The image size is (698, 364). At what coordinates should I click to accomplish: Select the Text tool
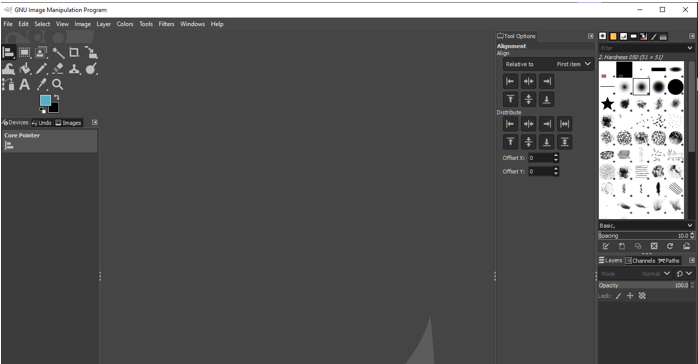24,84
